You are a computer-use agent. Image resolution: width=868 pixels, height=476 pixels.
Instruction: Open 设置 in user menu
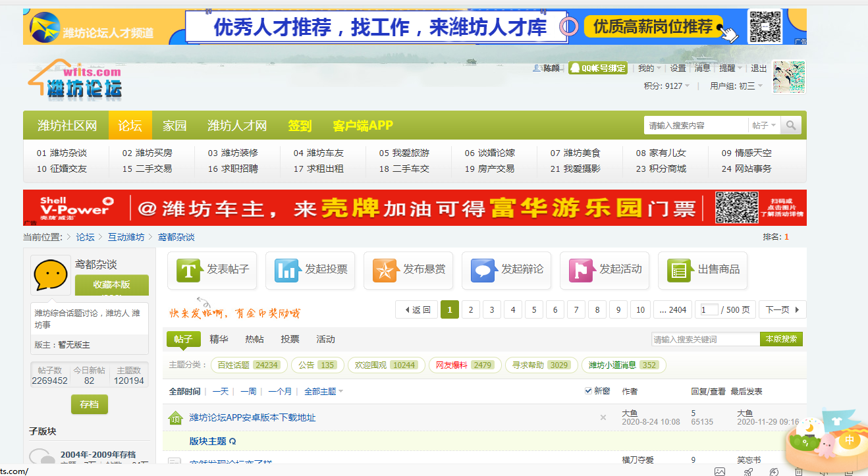click(x=678, y=68)
